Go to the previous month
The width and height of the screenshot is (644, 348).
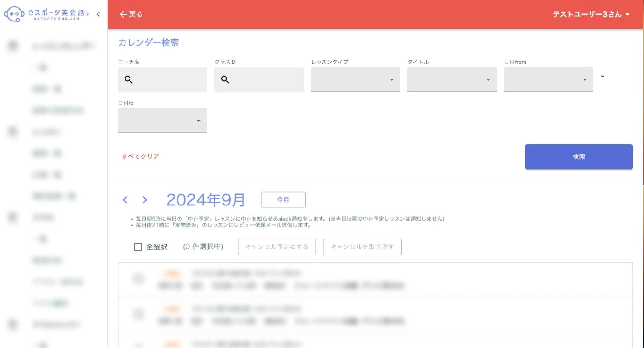[125, 200]
